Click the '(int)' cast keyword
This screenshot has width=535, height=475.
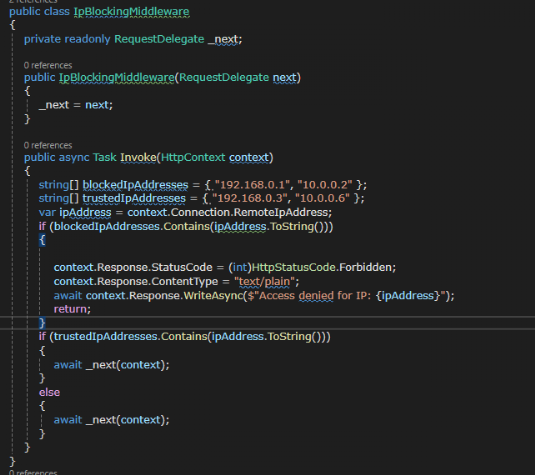coord(240,267)
